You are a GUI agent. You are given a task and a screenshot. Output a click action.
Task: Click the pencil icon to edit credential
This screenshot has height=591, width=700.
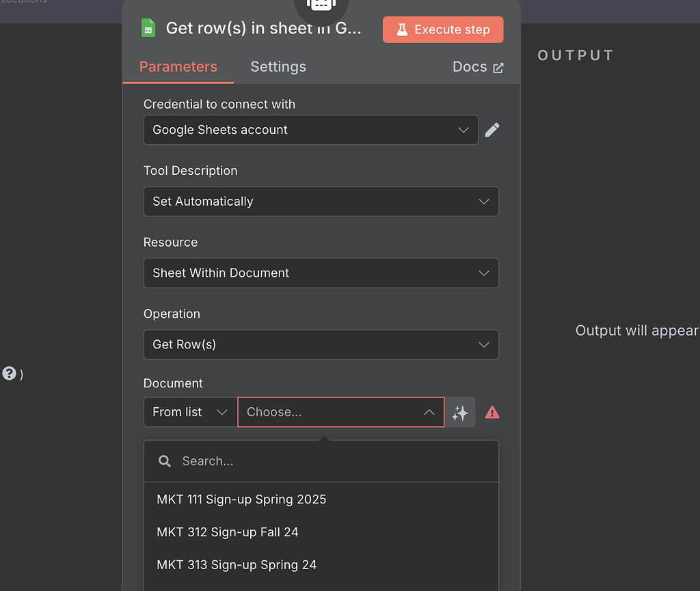(x=492, y=130)
